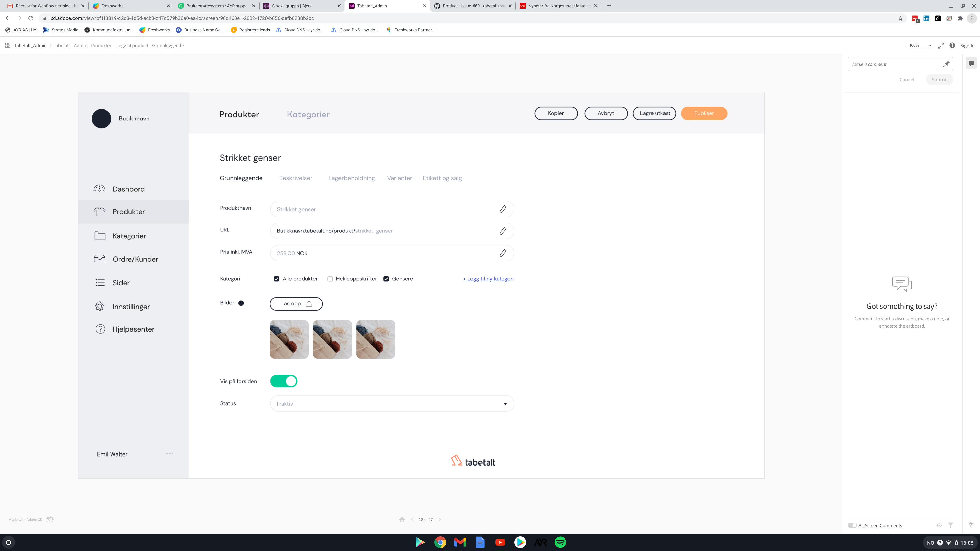The height and width of the screenshot is (551, 980).
Task: Click the pencil icon next to Produktnavn
Action: coord(503,209)
